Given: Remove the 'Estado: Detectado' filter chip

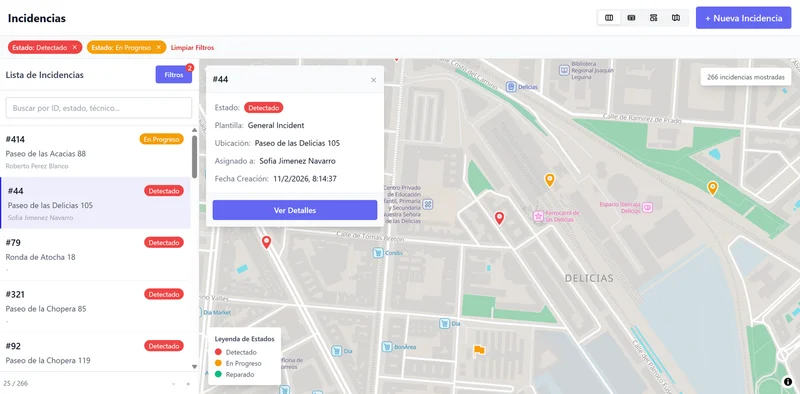Looking at the screenshot, I should tap(74, 47).
